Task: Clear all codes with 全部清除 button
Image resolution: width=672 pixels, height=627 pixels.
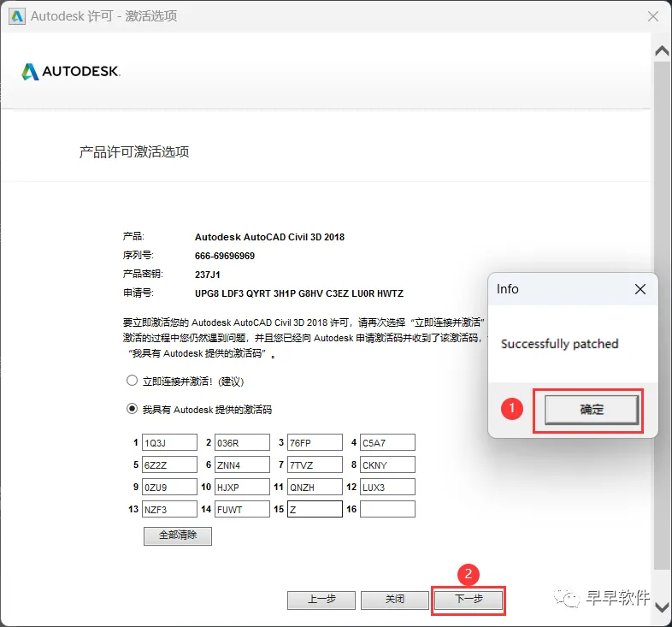Action: (178, 536)
